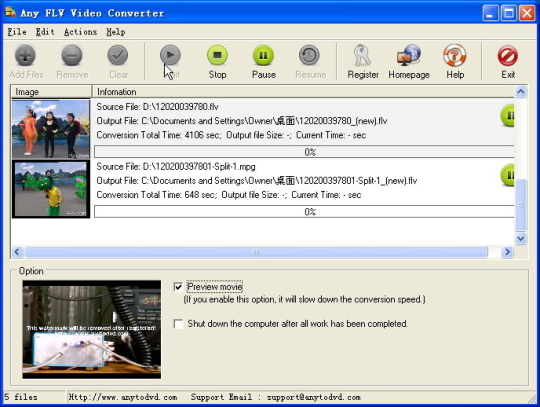540x407 pixels.
Task: Click the preview slow-down note text
Action: [x=304, y=300]
